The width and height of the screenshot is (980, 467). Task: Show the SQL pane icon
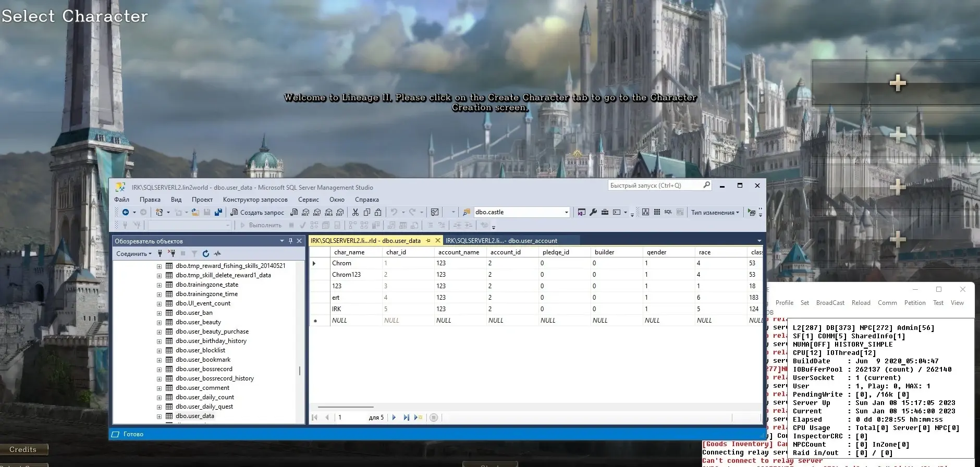(668, 212)
